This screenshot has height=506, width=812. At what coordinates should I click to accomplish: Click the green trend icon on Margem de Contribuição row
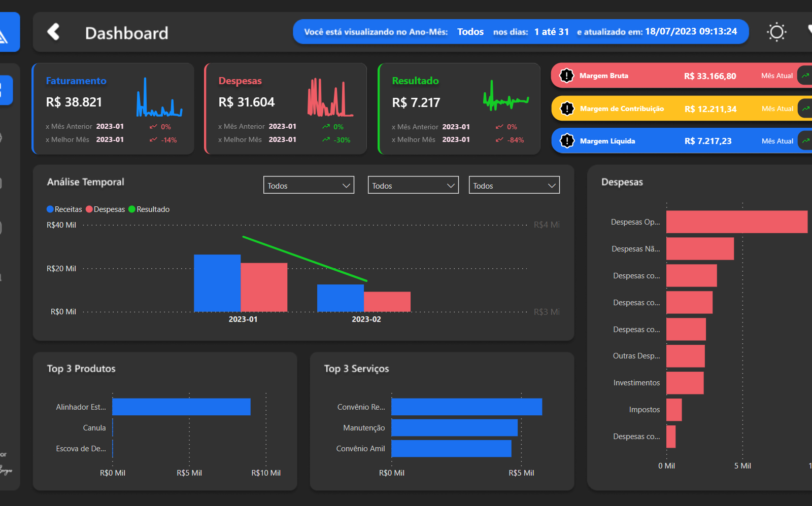click(x=805, y=109)
